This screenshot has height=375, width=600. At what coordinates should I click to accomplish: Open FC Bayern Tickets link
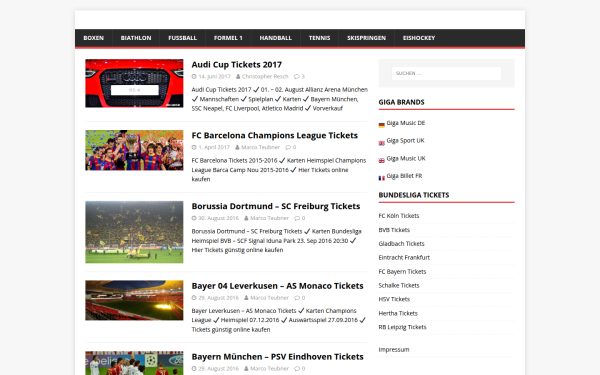coord(402,272)
